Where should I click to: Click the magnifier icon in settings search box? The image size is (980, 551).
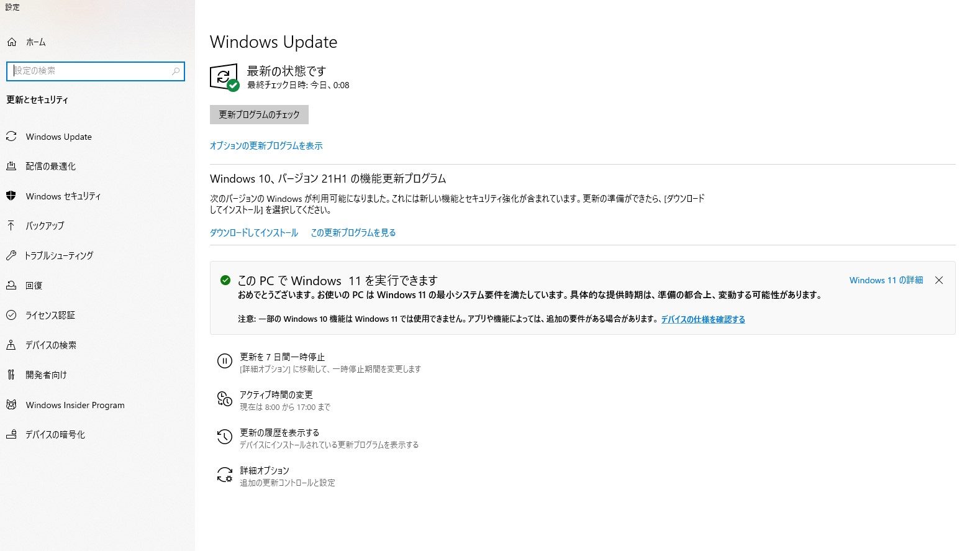coord(176,71)
